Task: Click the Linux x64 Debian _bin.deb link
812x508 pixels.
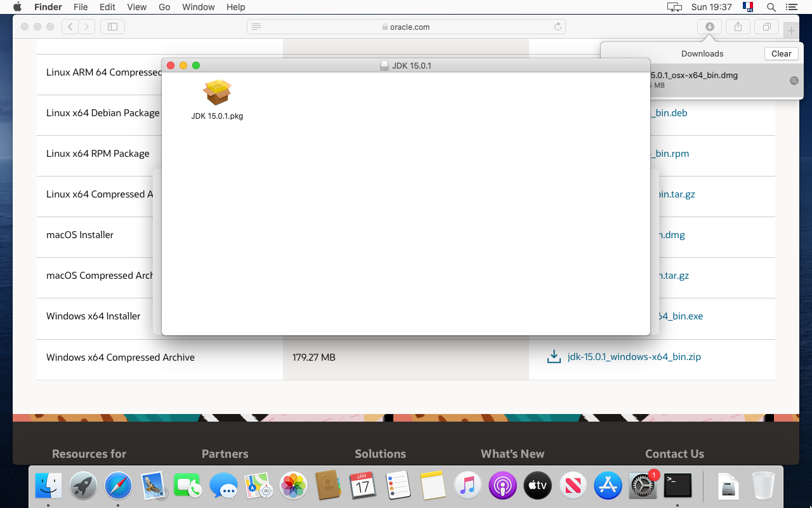Action: (x=669, y=113)
